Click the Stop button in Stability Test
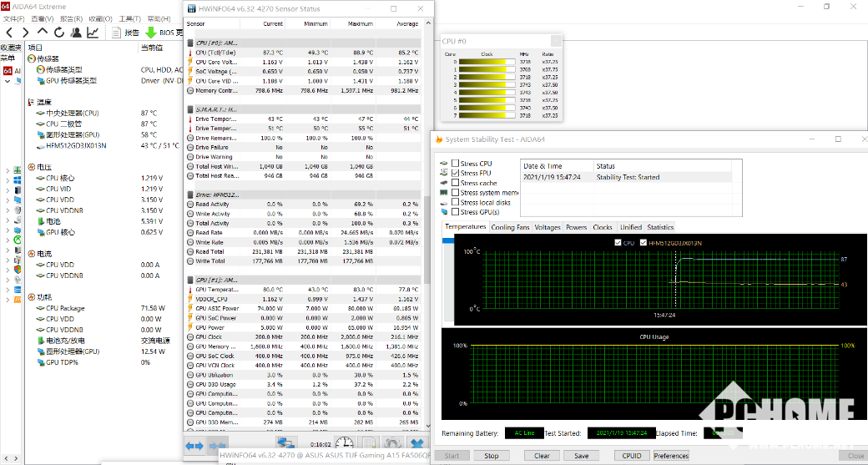 (491, 456)
